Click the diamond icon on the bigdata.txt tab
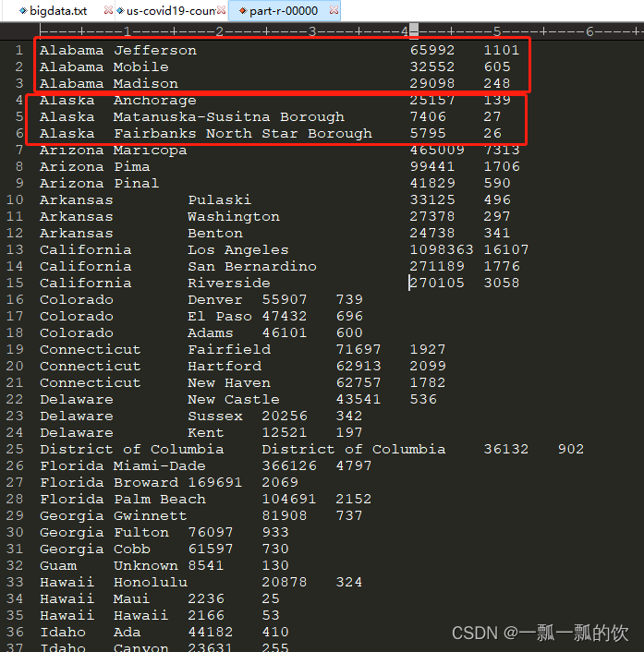 (x=23, y=11)
